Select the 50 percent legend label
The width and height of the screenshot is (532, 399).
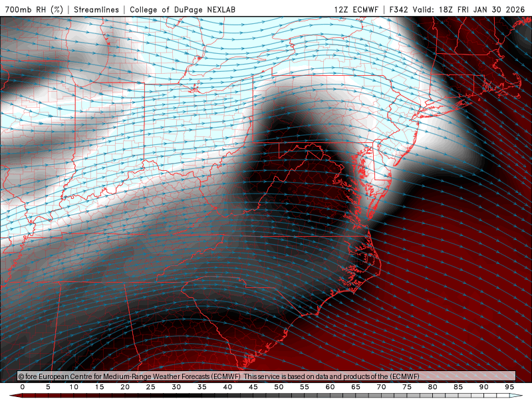pyautogui.click(x=279, y=387)
